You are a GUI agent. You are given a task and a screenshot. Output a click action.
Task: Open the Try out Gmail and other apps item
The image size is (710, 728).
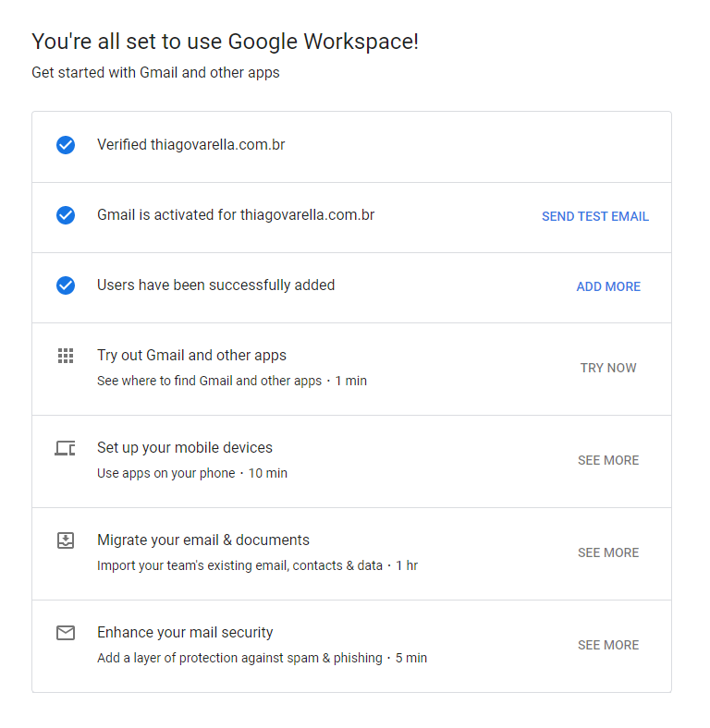[191, 356]
